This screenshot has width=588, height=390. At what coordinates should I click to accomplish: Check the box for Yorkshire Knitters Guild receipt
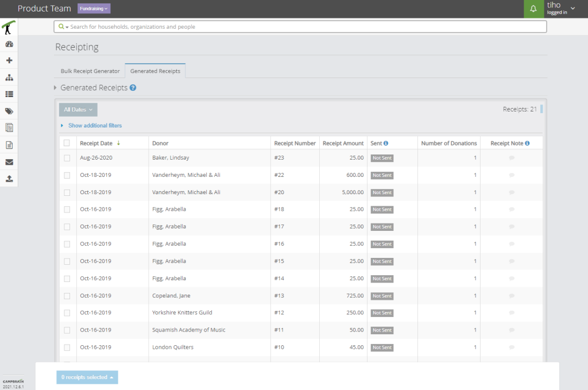67,313
